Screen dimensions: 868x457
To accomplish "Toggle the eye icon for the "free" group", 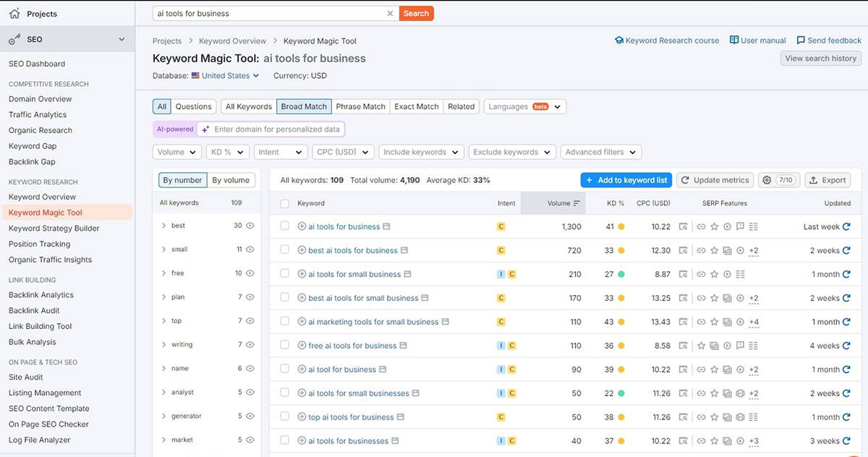I will (250, 273).
